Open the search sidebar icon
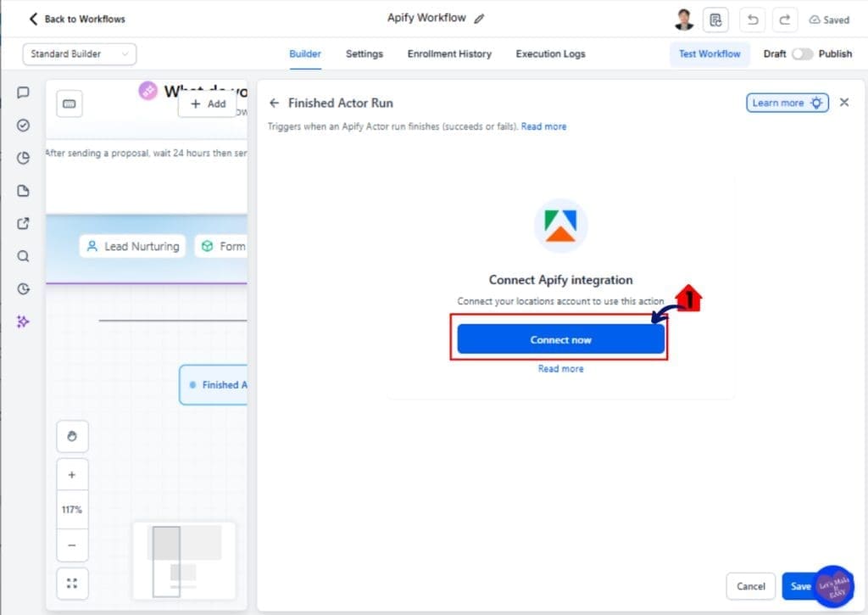This screenshot has height=615, width=868. tap(23, 256)
